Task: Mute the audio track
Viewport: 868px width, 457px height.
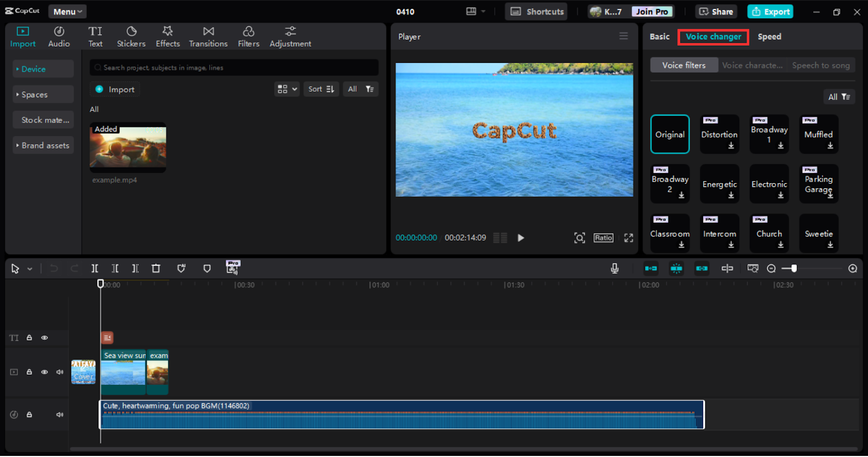Action: click(x=60, y=415)
